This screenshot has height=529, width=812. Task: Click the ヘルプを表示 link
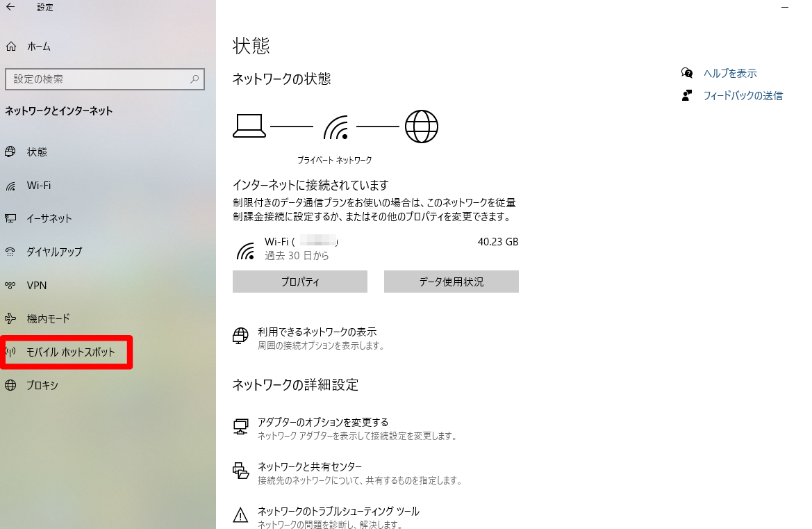[x=729, y=72]
